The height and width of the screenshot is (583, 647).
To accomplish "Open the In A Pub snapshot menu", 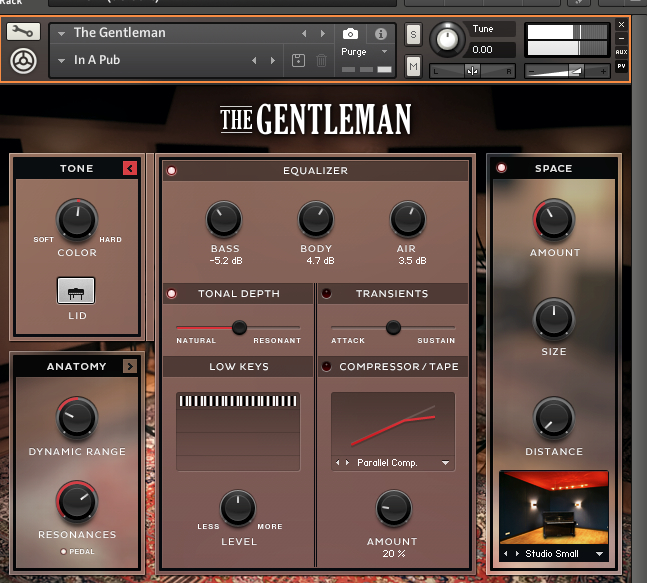I will pos(62,61).
